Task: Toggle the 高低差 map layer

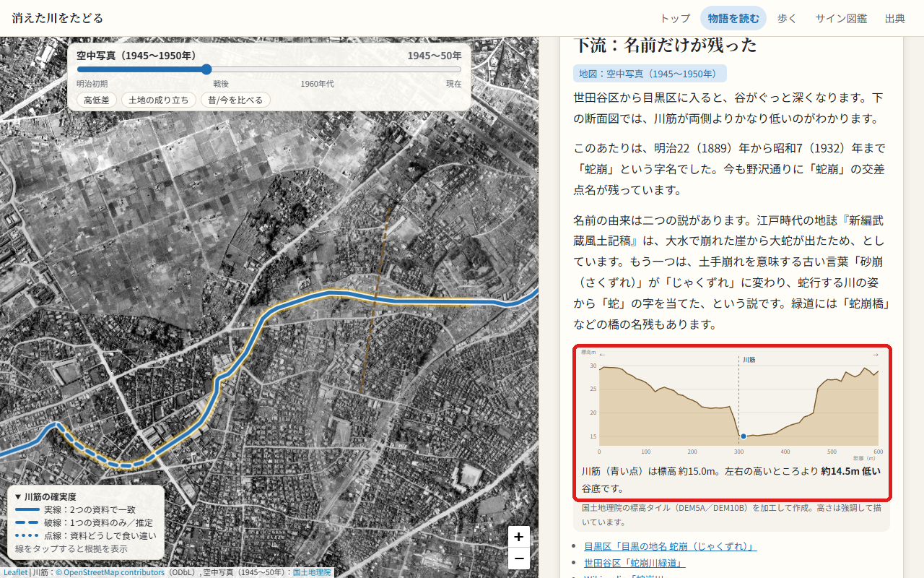Action: pyautogui.click(x=97, y=100)
